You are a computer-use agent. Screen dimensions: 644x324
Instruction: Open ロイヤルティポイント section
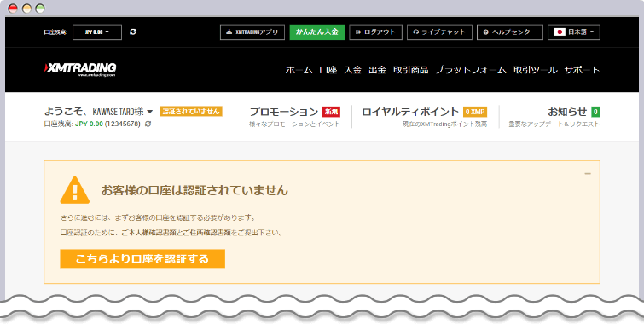(x=410, y=112)
